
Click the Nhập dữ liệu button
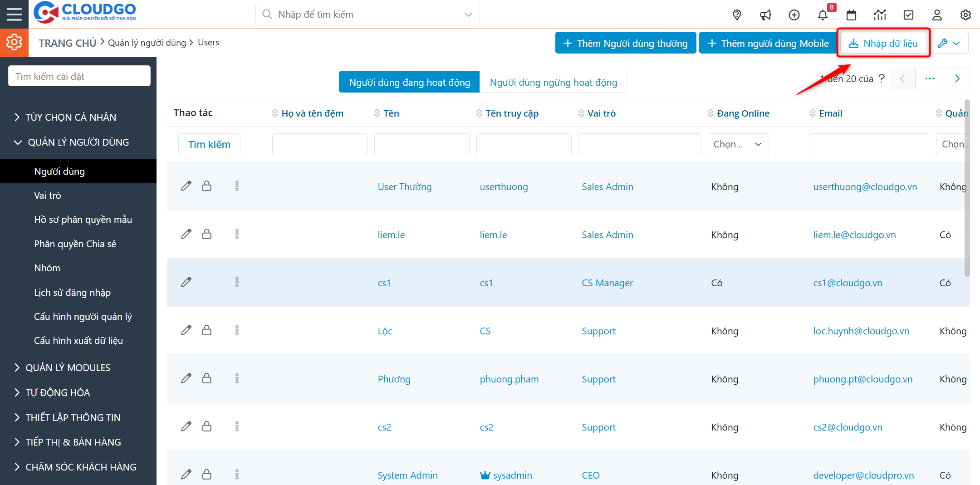coord(883,43)
